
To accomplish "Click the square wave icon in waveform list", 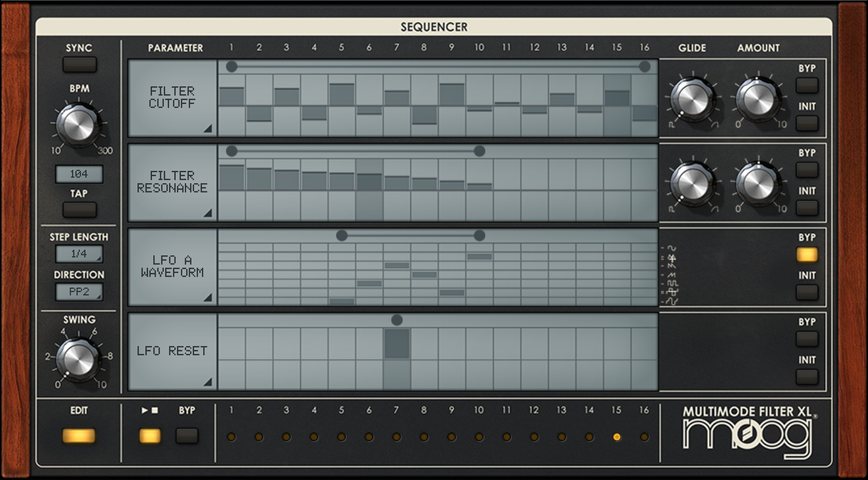I will point(672,283).
